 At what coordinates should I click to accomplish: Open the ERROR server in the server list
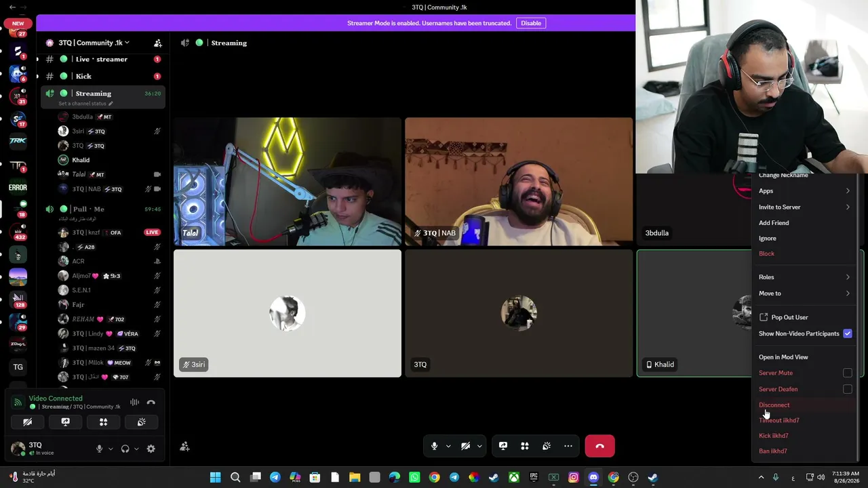(x=18, y=188)
